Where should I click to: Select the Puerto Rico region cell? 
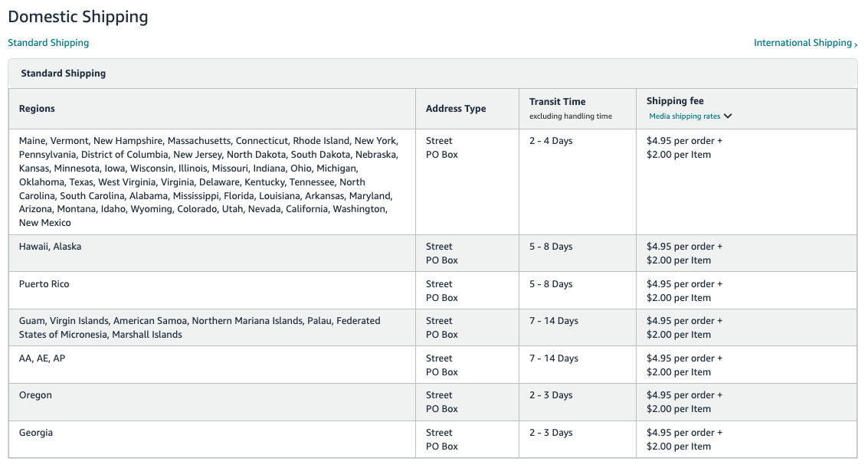[212, 290]
